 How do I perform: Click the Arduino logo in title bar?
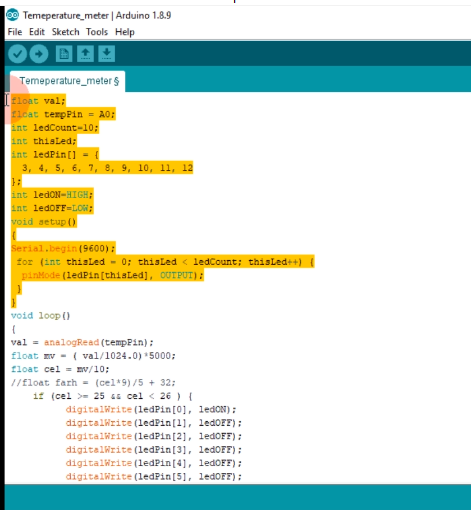[x=13, y=15]
